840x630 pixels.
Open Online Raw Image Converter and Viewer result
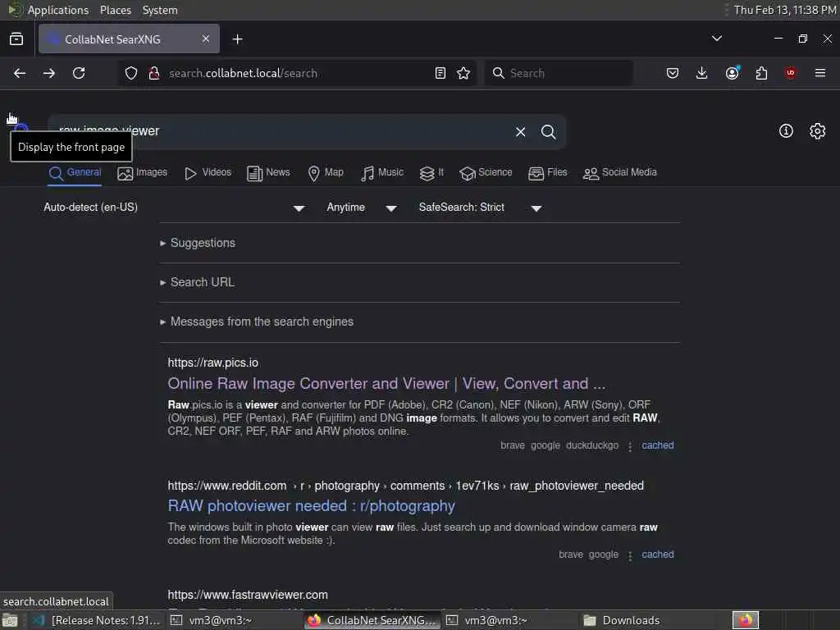click(x=386, y=384)
